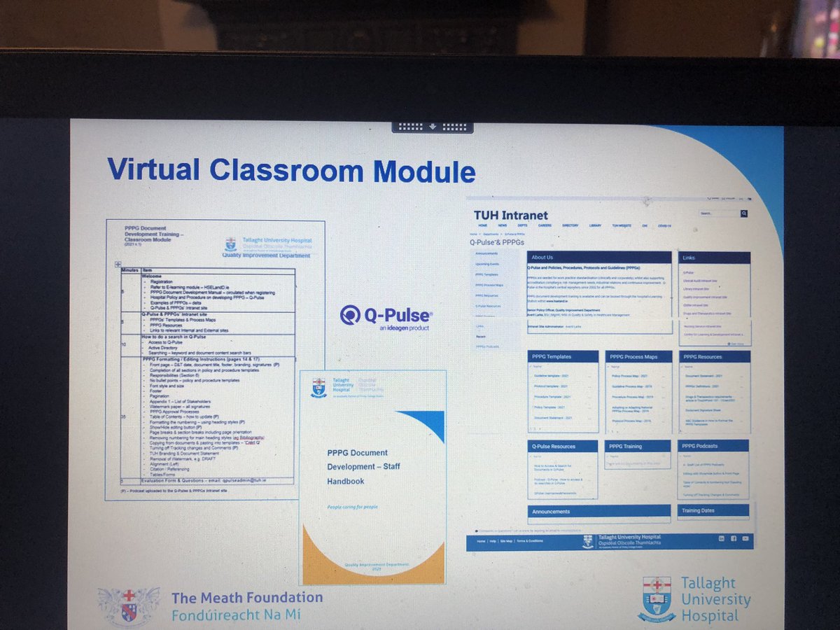Open Policy Process Map - 2021 document
This screenshot has width=840, height=630.
click(629, 376)
